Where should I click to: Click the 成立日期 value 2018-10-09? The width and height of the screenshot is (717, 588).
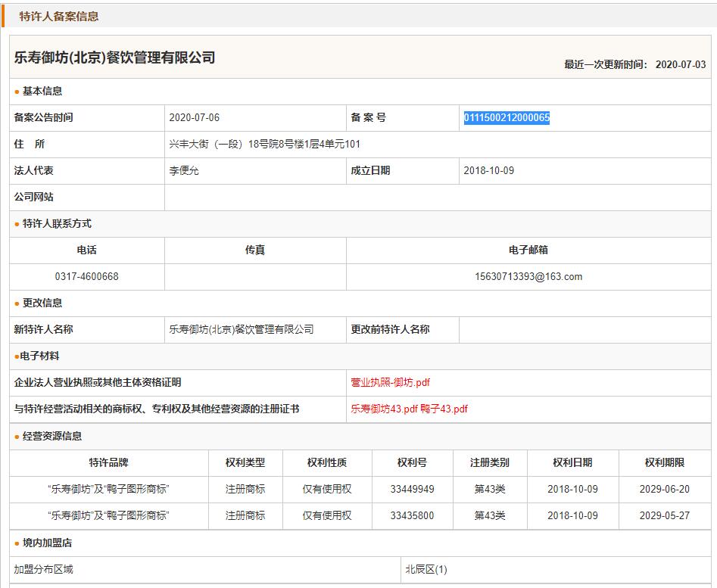click(488, 171)
